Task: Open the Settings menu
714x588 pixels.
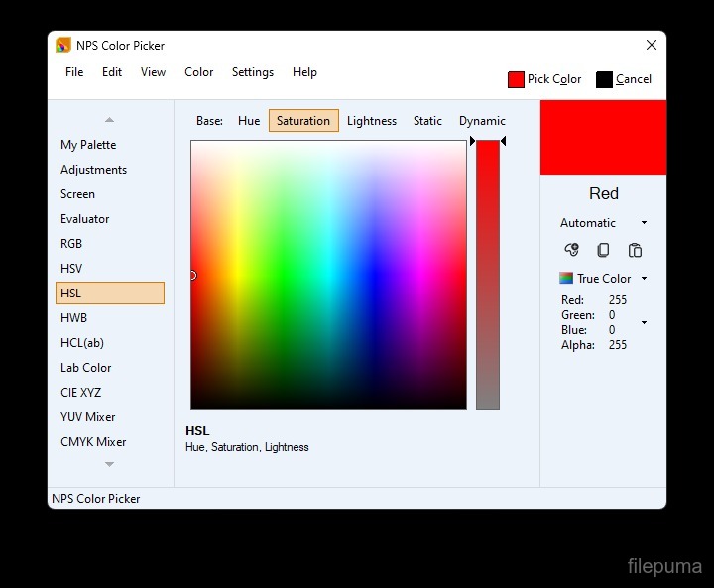Action: click(x=253, y=72)
